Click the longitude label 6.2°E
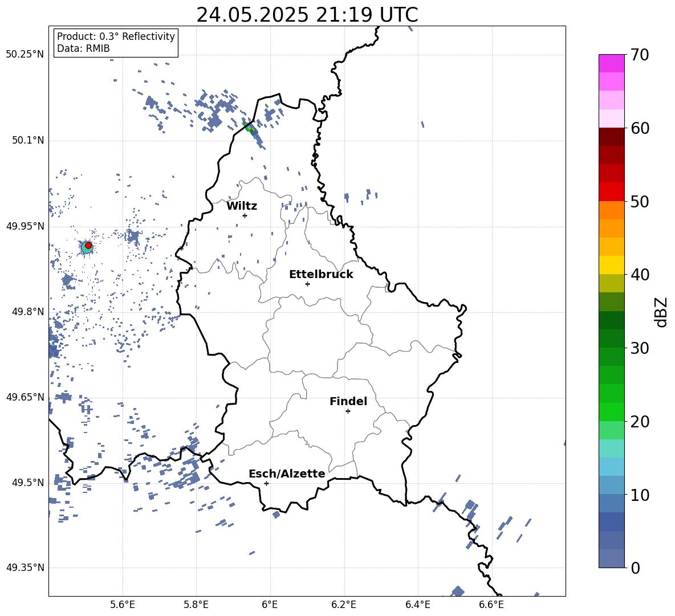This screenshot has height=616, width=675. (344, 605)
